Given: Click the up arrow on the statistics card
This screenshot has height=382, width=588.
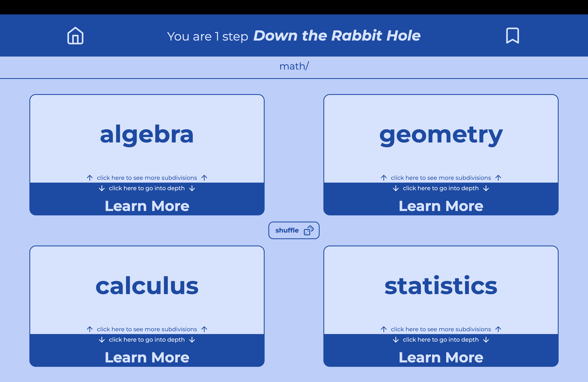Looking at the screenshot, I should [384, 329].
